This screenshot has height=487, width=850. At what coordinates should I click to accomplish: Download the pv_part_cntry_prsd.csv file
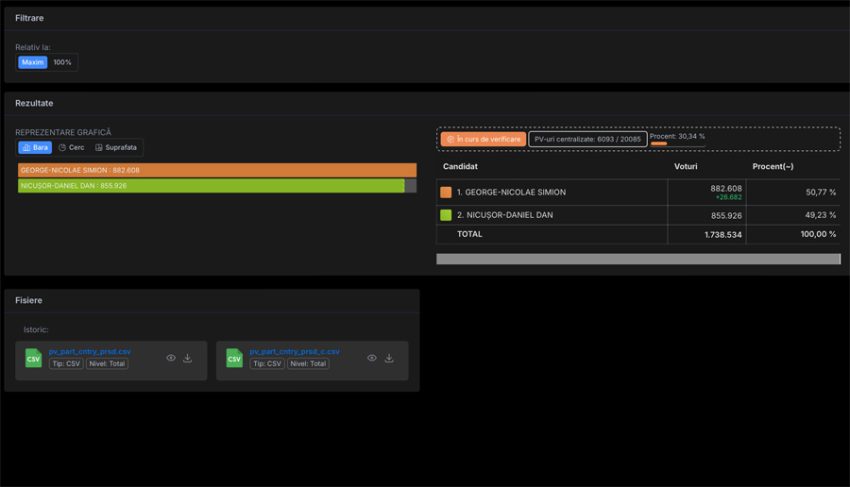187,358
